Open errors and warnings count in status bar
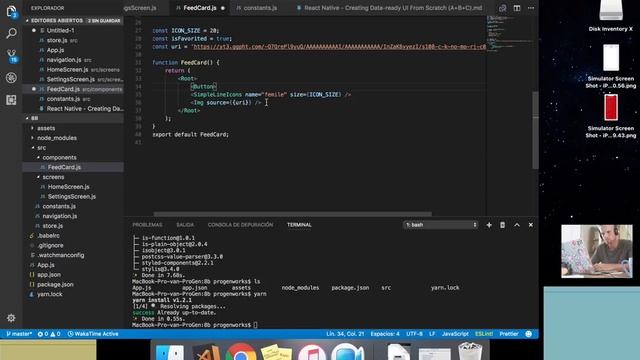 click(49, 334)
